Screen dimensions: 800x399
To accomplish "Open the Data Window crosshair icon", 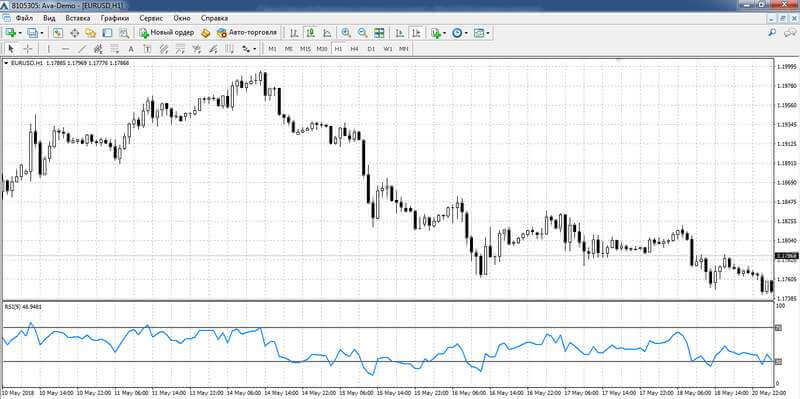I will [x=74, y=33].
